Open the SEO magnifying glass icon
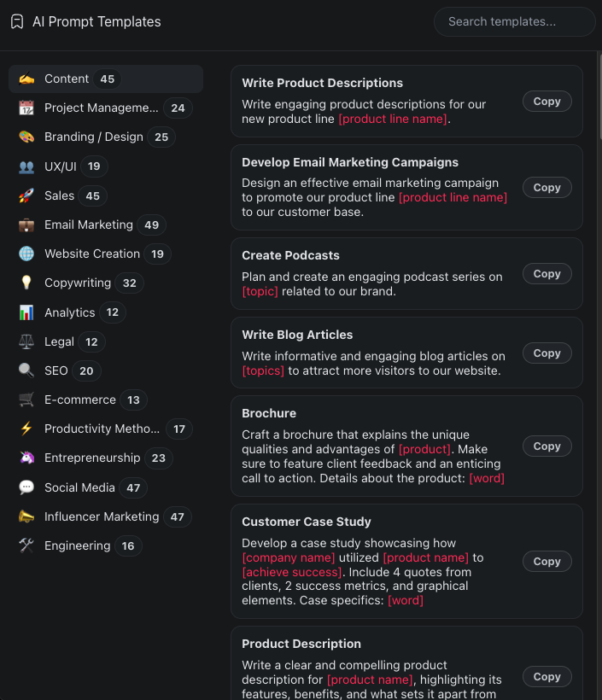This screenshot has height=700, width=602. point(26,370)
